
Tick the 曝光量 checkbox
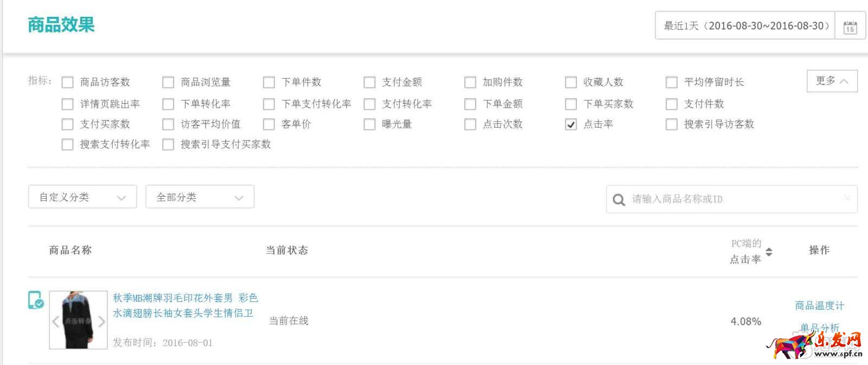(x=369, y=124)
